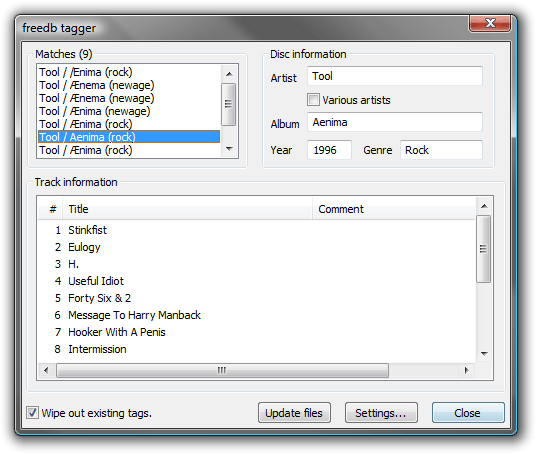Toggle the Various artists checkbox
The image size is (536, 454).
point(313,100)
